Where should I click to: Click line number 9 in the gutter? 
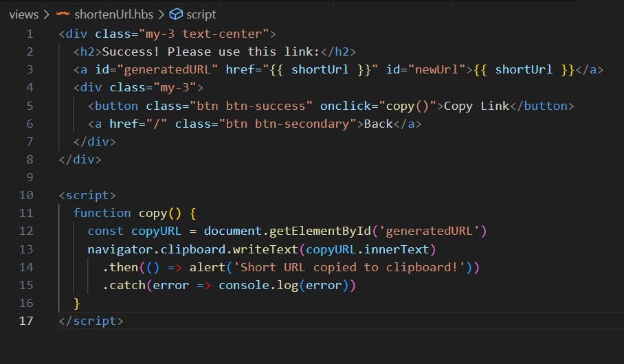[30, 177]
